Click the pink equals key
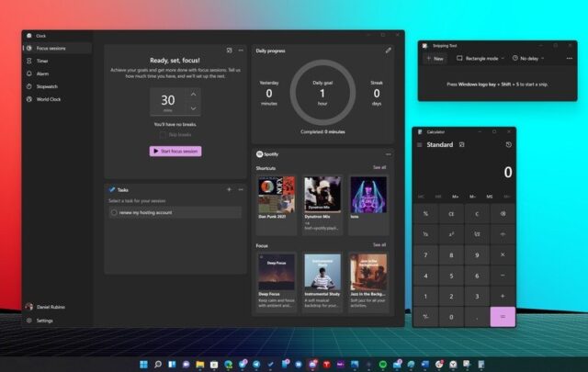588x372 pixels. (503, 317)
